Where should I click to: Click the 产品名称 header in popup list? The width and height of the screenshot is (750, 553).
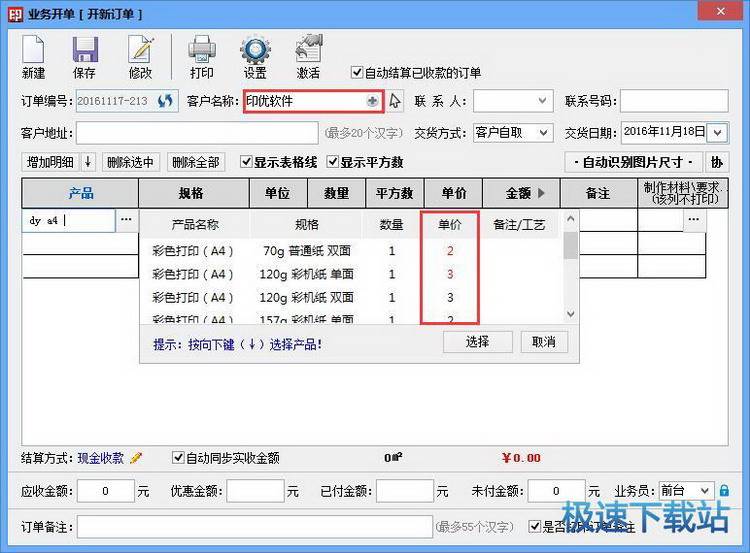coord(195,224)
